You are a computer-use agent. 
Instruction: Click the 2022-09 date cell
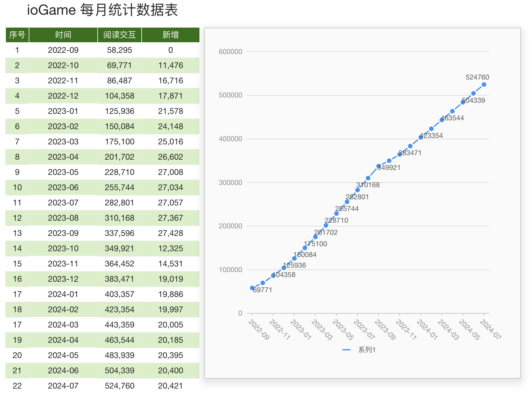tap(63, 50)
